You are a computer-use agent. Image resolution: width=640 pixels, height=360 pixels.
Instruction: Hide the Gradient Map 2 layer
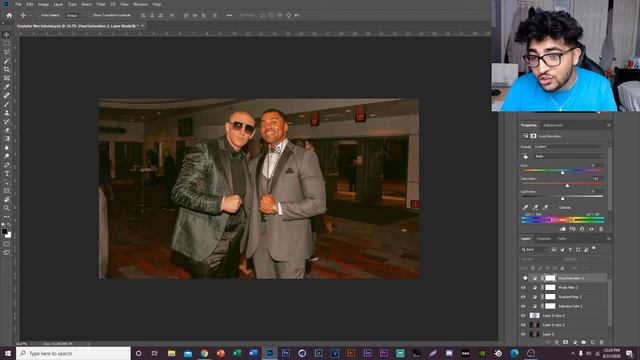523,297
